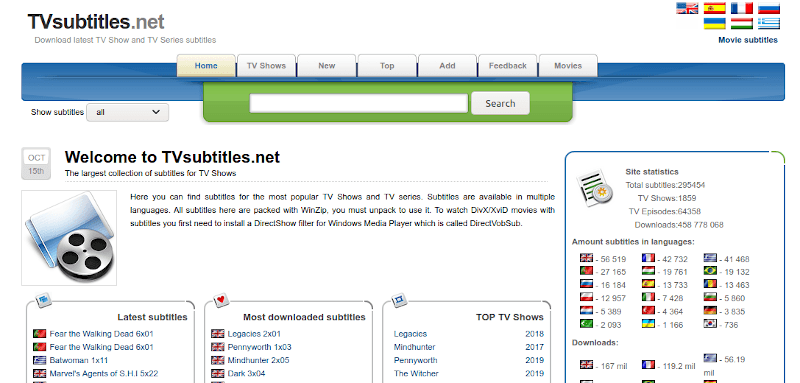Open Dark 3x04 subtitle link
The image size is (800, 383).
coord(246,373)
